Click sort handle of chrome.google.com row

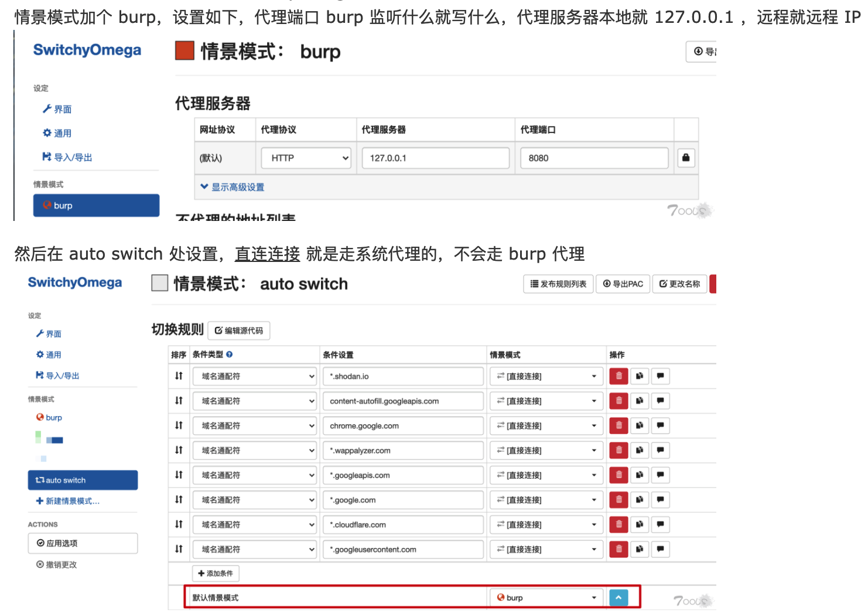[179, 425]
